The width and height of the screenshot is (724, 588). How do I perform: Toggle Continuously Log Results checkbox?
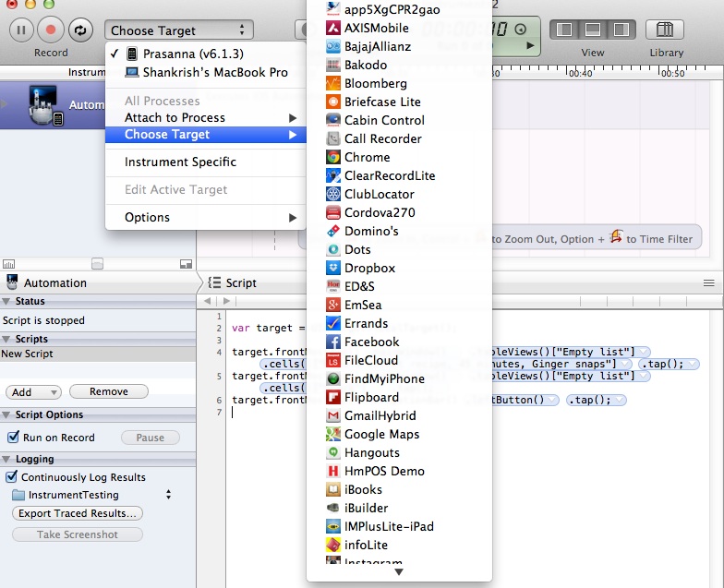pos(11,476)
